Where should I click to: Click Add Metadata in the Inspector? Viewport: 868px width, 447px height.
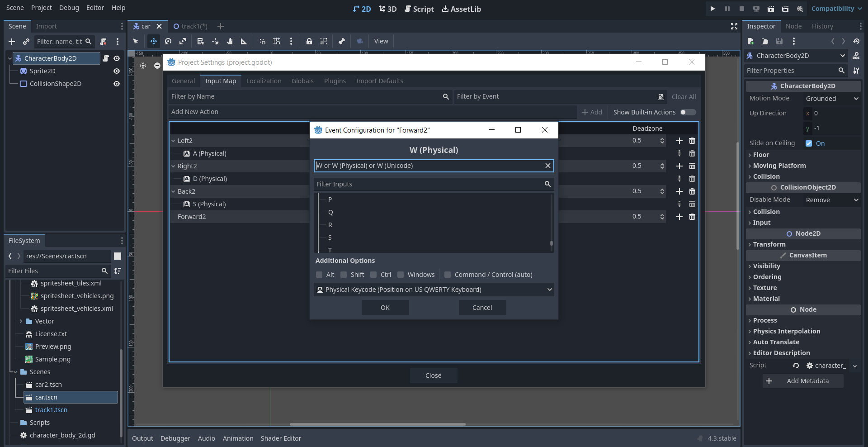(x=803, y=381)
